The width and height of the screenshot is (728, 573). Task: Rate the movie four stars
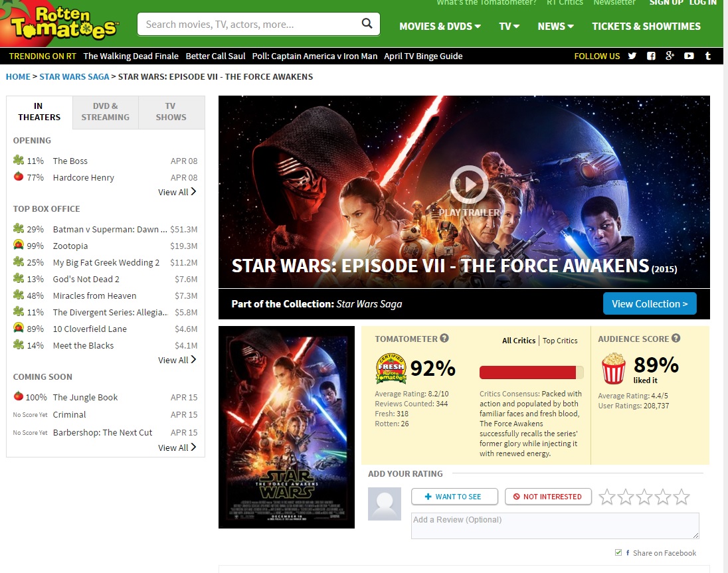pos(662,497)
